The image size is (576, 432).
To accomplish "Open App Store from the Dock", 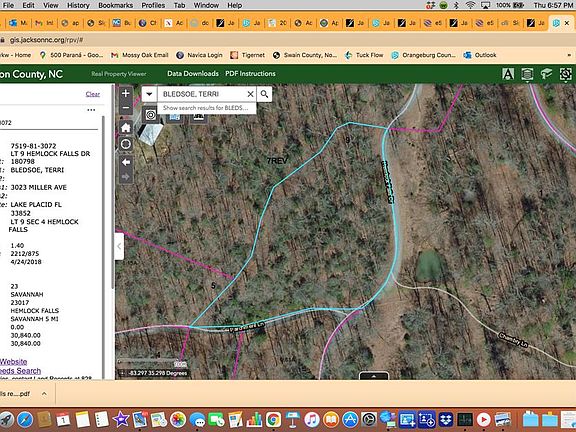I will click(350, 419).
